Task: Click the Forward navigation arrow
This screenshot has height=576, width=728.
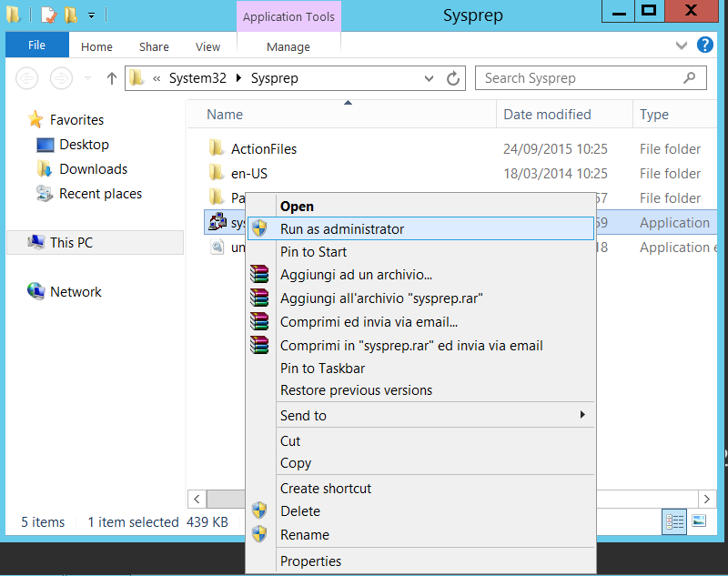Action: (61, 78)
